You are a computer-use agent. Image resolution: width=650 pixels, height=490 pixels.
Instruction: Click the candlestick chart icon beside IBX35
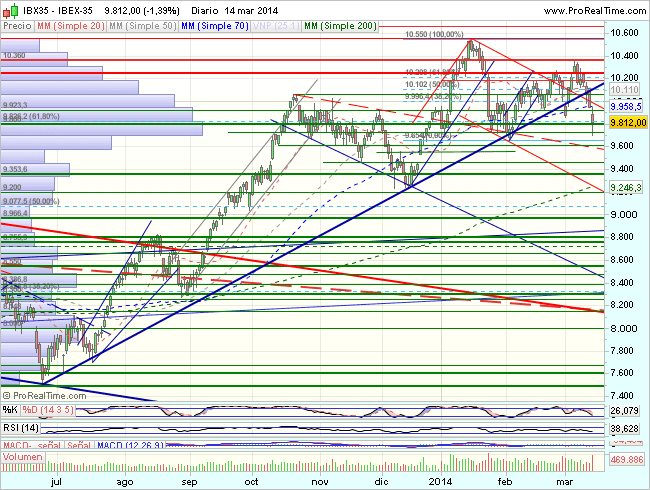10,11
